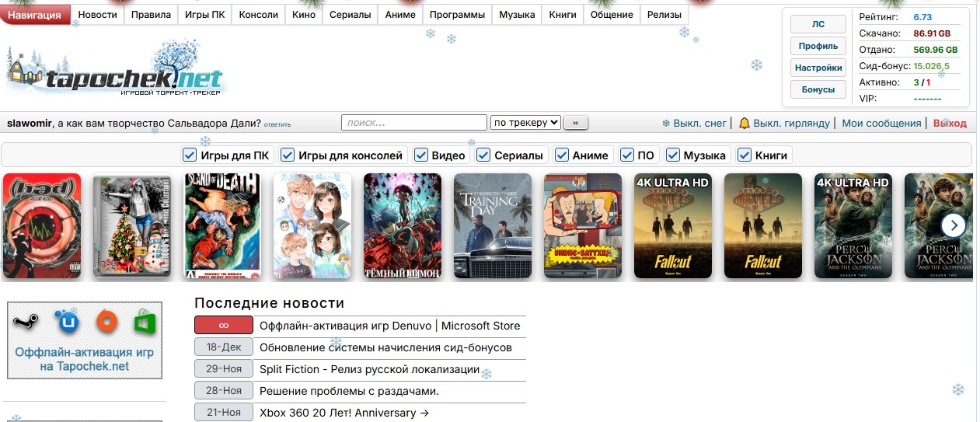Click the Отдано value 569.96 GB
980x422 pixels.
(x=935, y=50)
